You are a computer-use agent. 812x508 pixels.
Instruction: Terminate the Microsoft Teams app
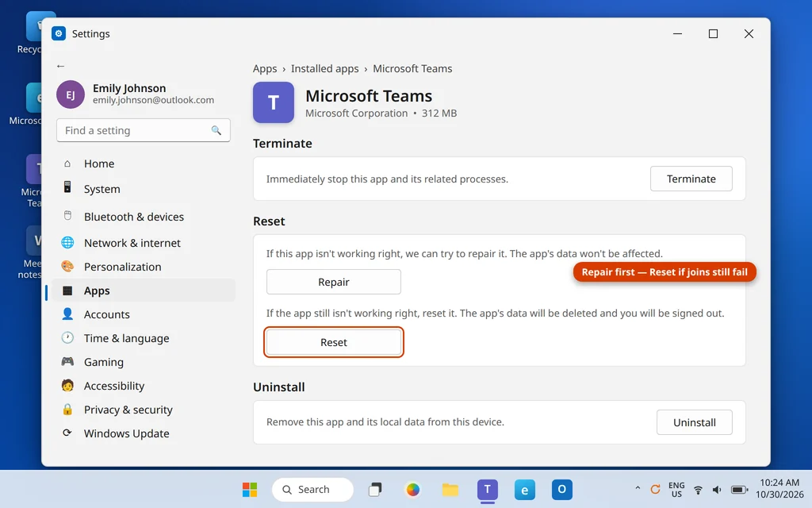691,179
